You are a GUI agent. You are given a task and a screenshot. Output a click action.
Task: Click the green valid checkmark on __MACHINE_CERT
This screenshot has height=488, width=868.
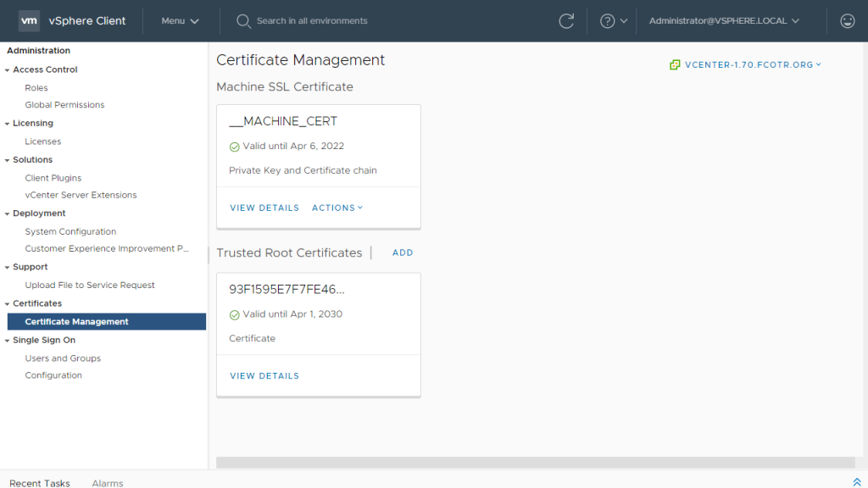(x=235, y=147)
